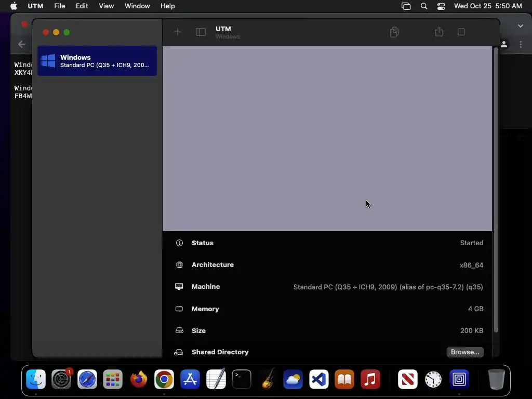Toggle the sidebar with the UTM toolbar icon
This screenshot has height=399, width=532.
(x=201, y=32)
